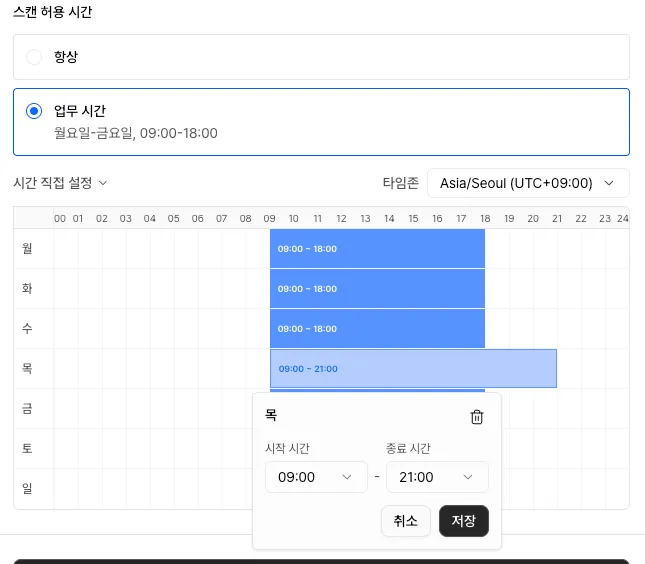Viewport: 645px width, 564px height.
Task: Click the 저장 button
Action: [x=464, y=521]
